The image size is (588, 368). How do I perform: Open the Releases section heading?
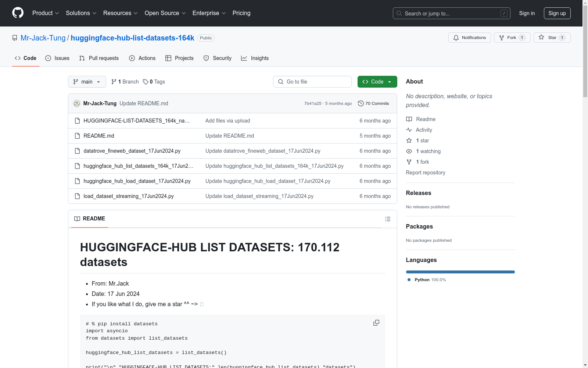(x=419, y=193)
